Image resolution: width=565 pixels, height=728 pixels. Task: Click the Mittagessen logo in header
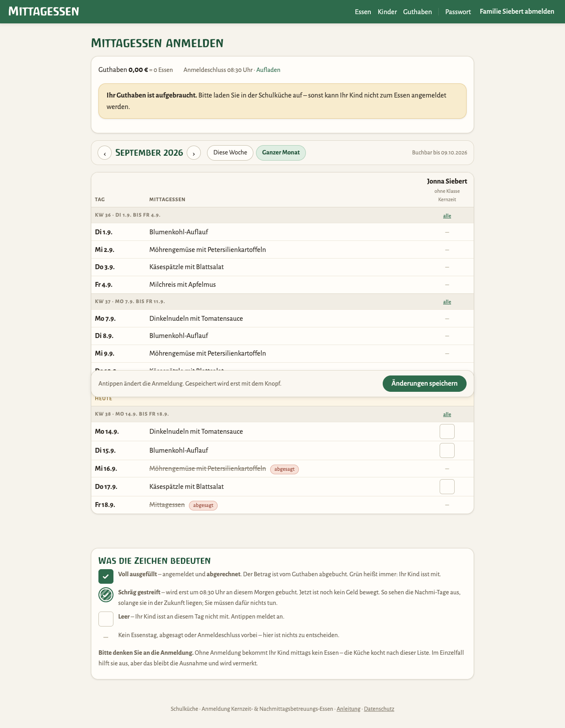[44, 11]
